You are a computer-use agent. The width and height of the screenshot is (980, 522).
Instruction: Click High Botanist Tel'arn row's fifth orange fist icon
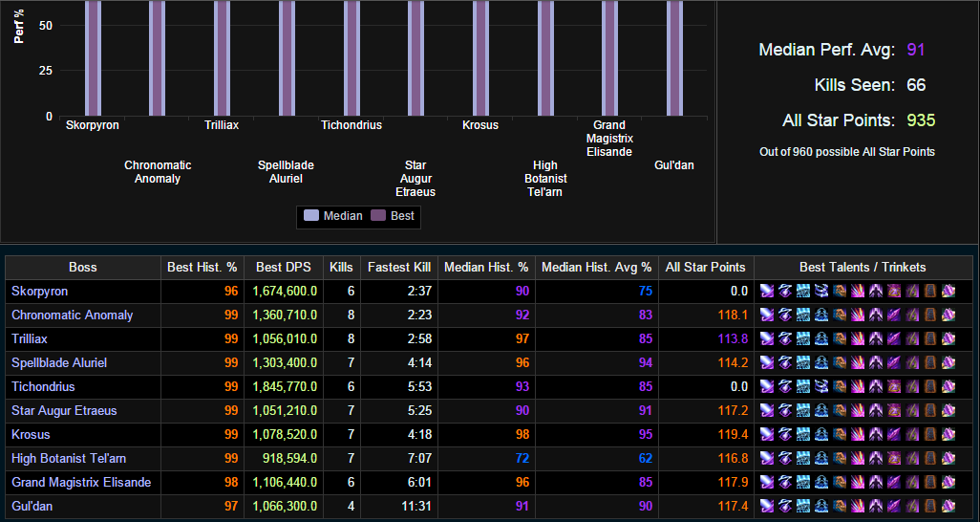tap(840, 458)
